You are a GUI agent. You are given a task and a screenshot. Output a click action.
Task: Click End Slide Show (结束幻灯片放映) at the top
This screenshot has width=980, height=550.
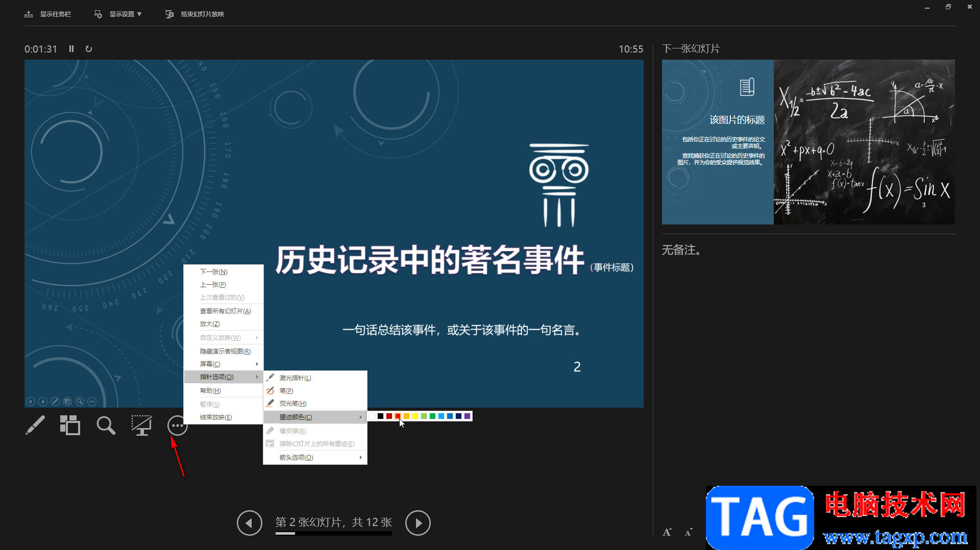point(195,14)
